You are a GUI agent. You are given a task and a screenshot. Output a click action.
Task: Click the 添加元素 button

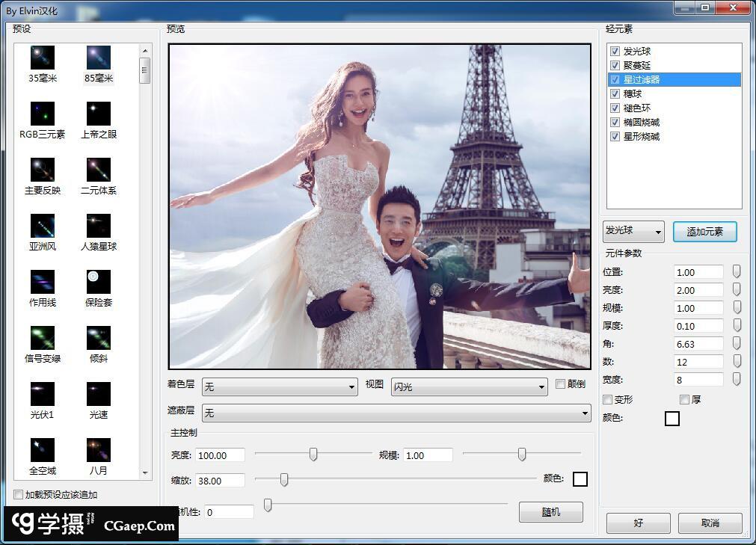point(704,232)
